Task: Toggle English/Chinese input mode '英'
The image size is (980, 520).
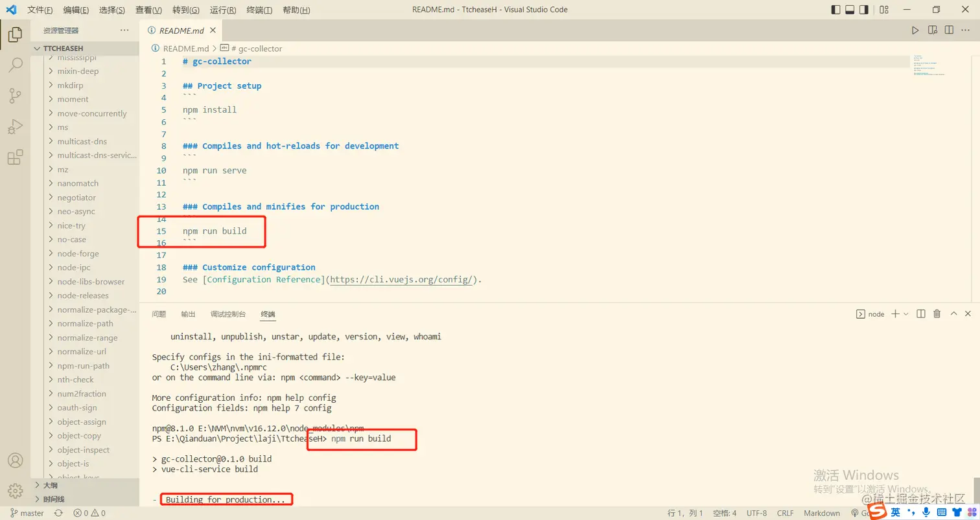Action: click(x=895, y=512)
